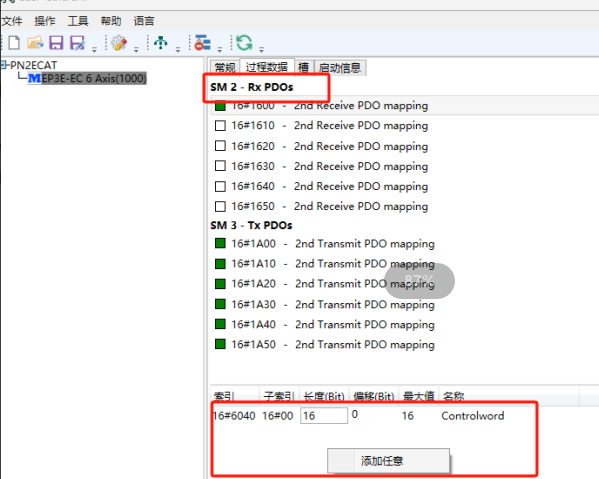The height and width of the screenshot is (479, 599).
Task: Click the Open folder toolbar icon
Action: click(x=35, y=42)
